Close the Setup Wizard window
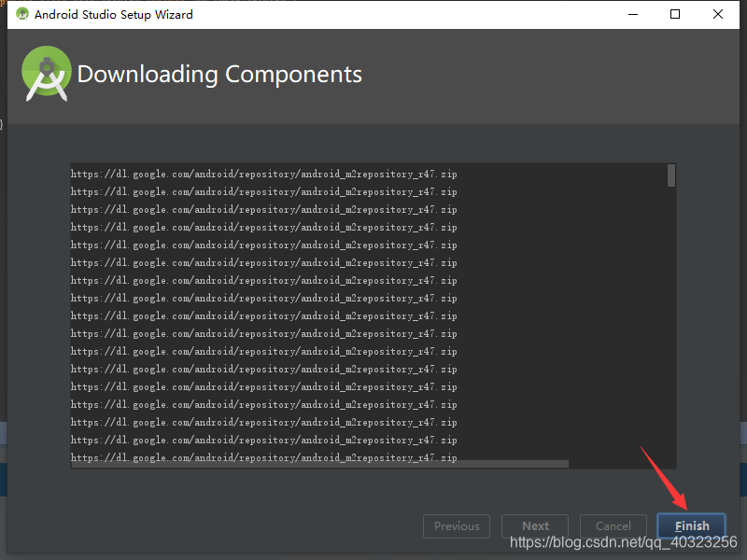The height and width of the screenshot is (560, 747). (718, 14)
